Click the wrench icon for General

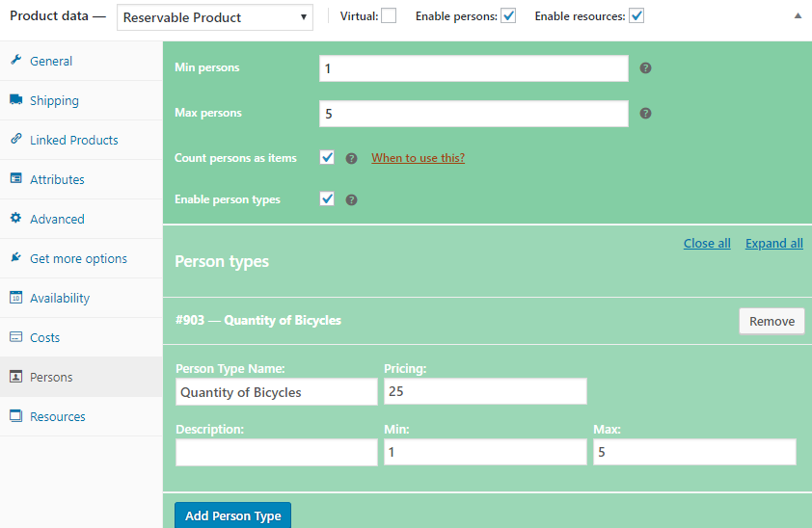15,61
